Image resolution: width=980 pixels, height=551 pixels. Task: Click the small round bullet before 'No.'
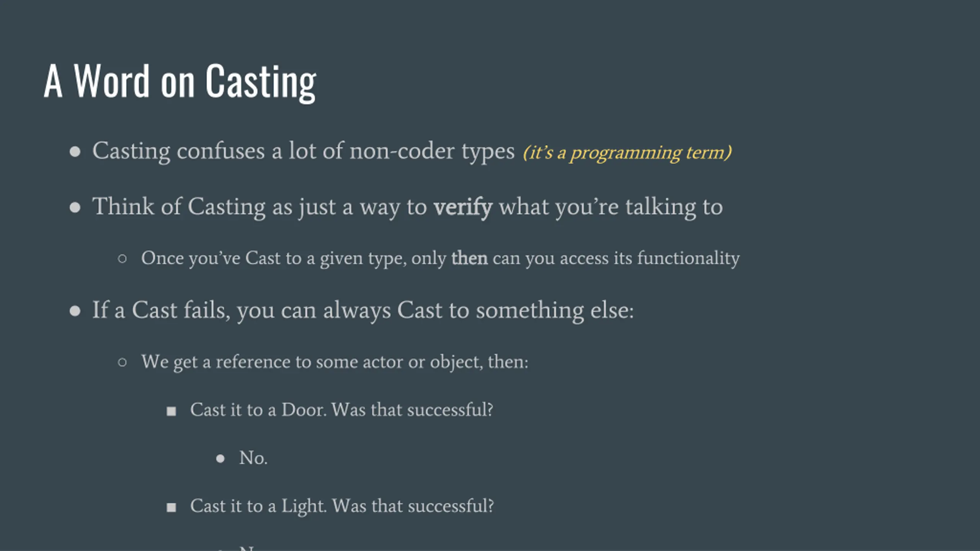pyautogui.click(x=220, y=459)
